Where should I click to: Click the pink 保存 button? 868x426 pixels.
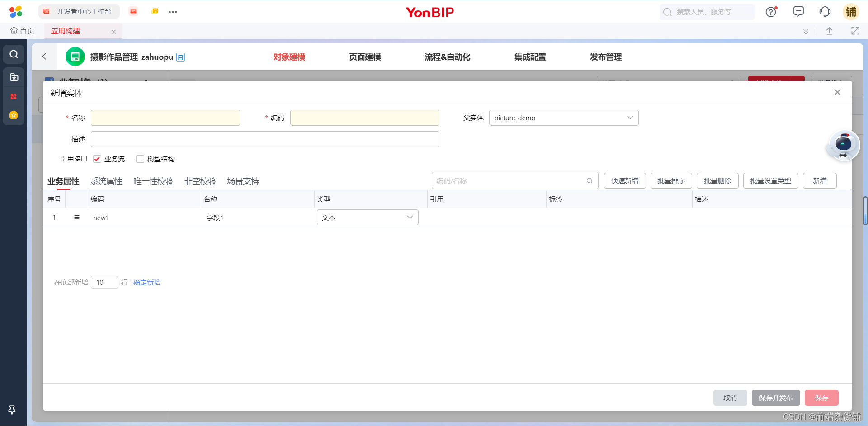point(821,398)
